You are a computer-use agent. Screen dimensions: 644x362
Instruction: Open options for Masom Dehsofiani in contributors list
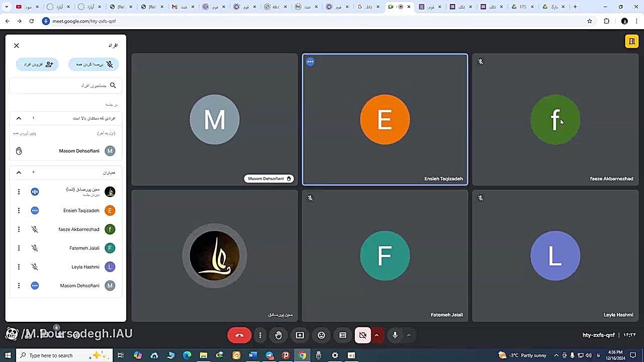19,286
